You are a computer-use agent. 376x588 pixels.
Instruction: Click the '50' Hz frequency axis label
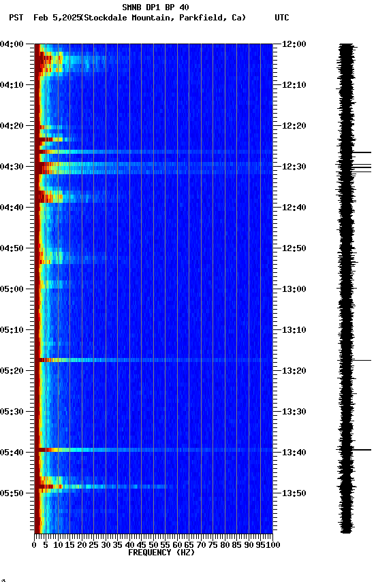point(153,545)
